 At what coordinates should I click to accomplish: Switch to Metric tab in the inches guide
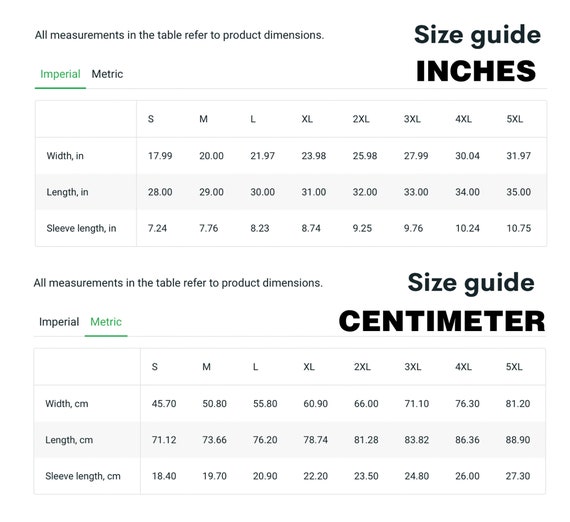click(x=107, y=74)
